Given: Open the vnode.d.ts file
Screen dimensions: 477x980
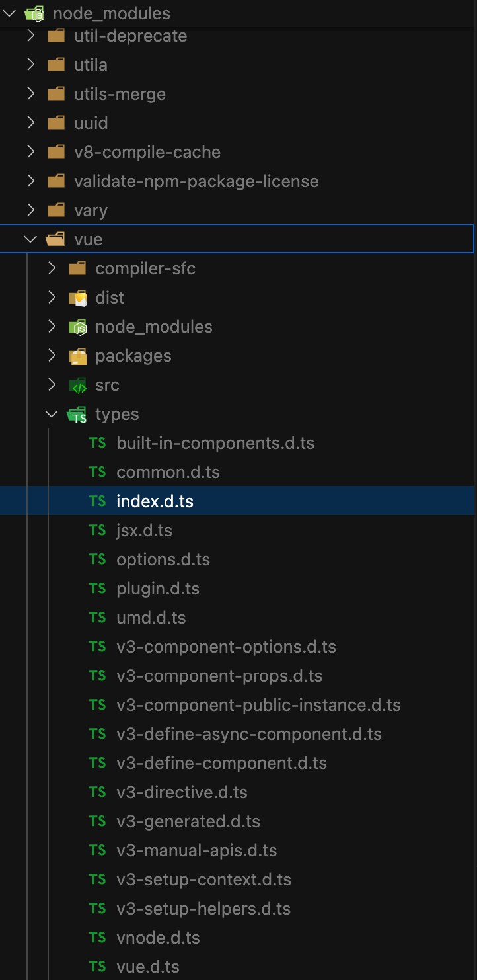Looking at the screenshot, I should coord(158,938).
